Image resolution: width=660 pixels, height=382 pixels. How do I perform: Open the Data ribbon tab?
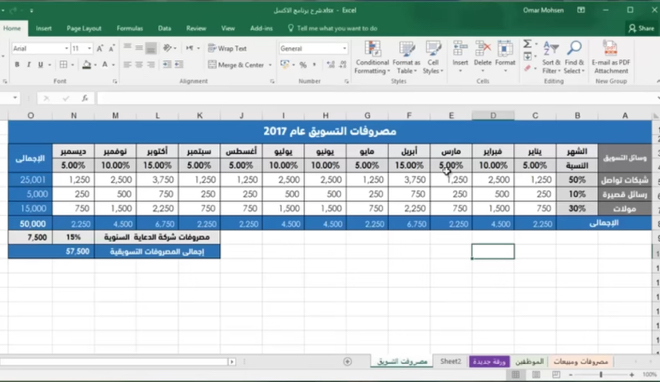[x=164, y=28]
